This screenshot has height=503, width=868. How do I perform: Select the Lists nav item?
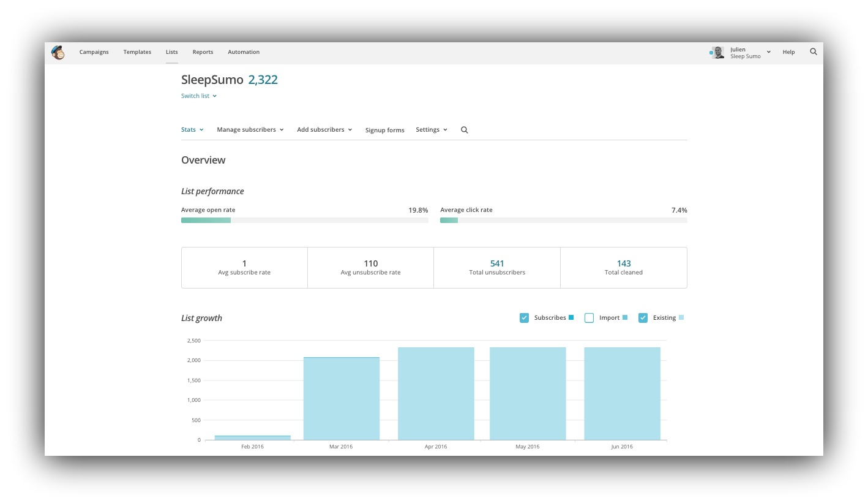click(172, 52)
